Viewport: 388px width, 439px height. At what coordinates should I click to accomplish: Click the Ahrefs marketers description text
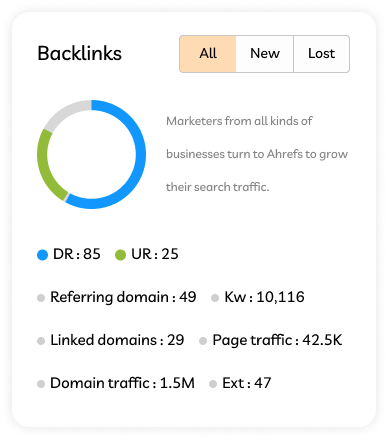[257, 154]
